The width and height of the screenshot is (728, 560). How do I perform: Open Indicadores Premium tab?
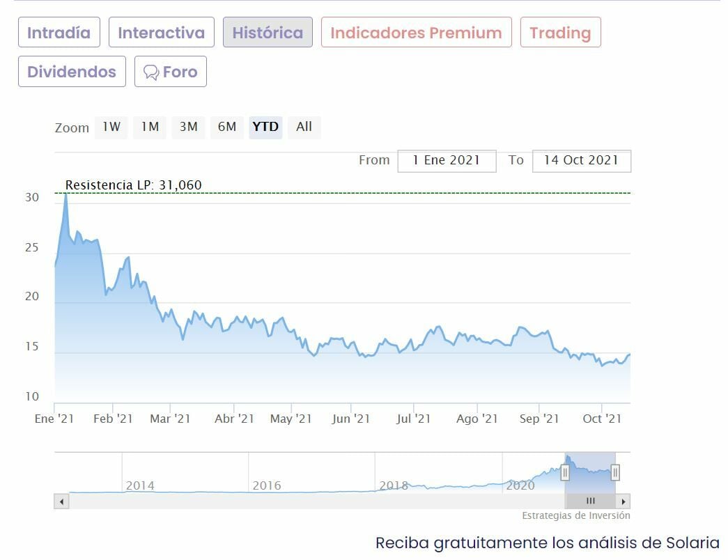pos(416,33)
